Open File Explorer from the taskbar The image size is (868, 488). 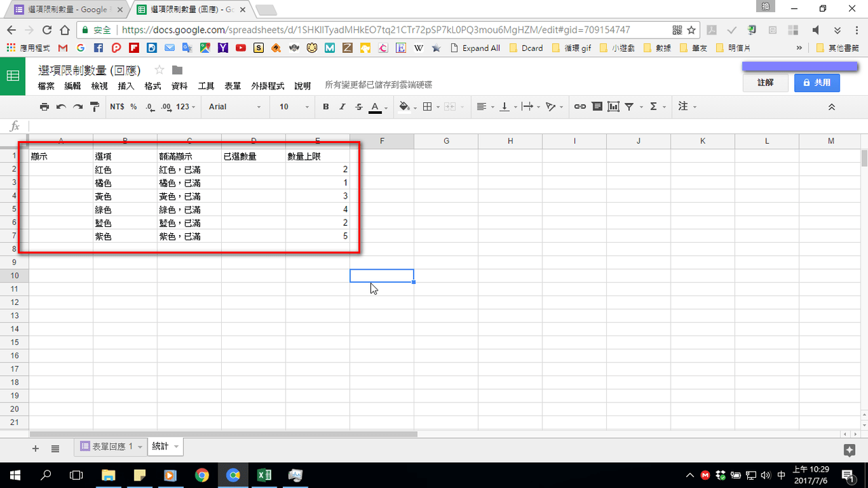108,474
